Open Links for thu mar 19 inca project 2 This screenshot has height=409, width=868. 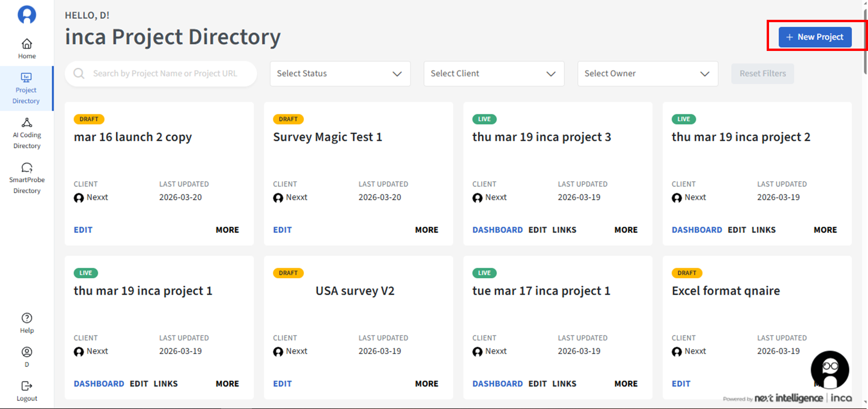pos(763,230)
